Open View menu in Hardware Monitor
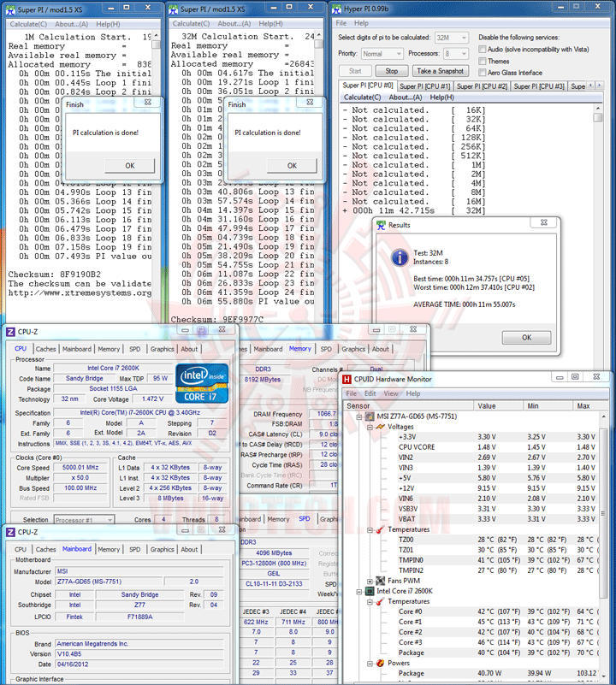Viewport: 616px width, 685px height. coord(391,393)
